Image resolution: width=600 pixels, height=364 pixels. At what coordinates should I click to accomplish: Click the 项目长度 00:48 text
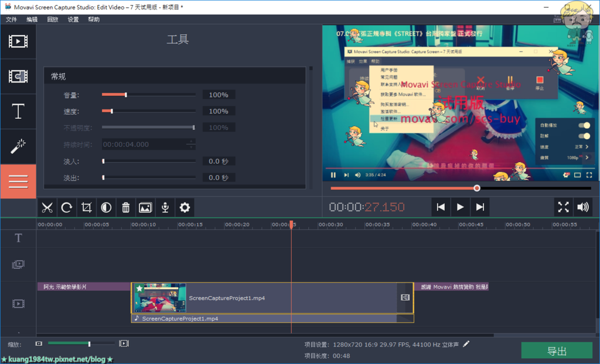point(327,356)
